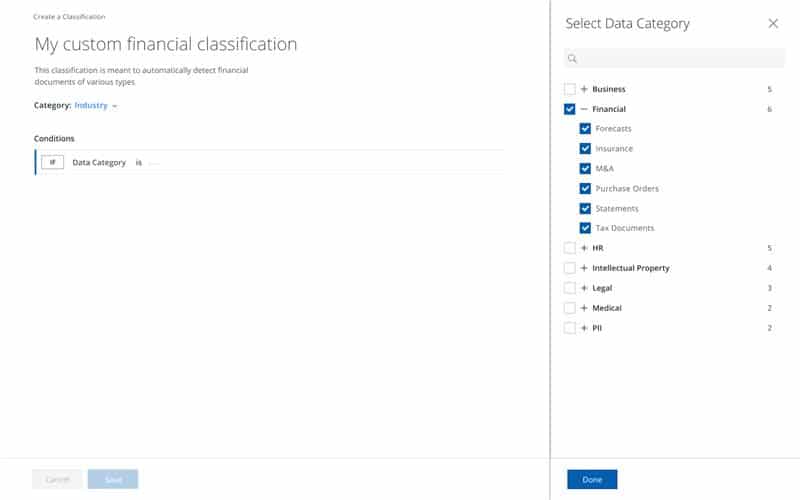Viewport: 800px width, 500px height.
Task: Expand the Business category plus icon
Action: tap(584, 89)
